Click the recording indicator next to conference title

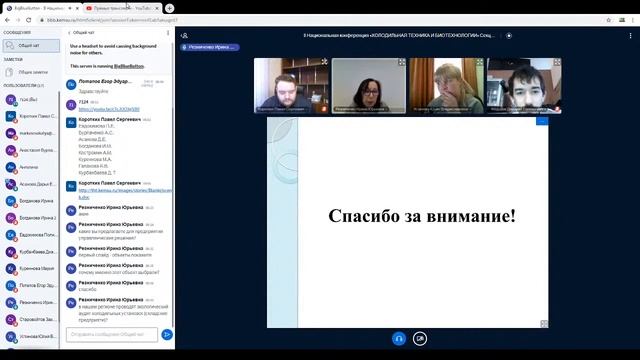(x=509, y=36)
